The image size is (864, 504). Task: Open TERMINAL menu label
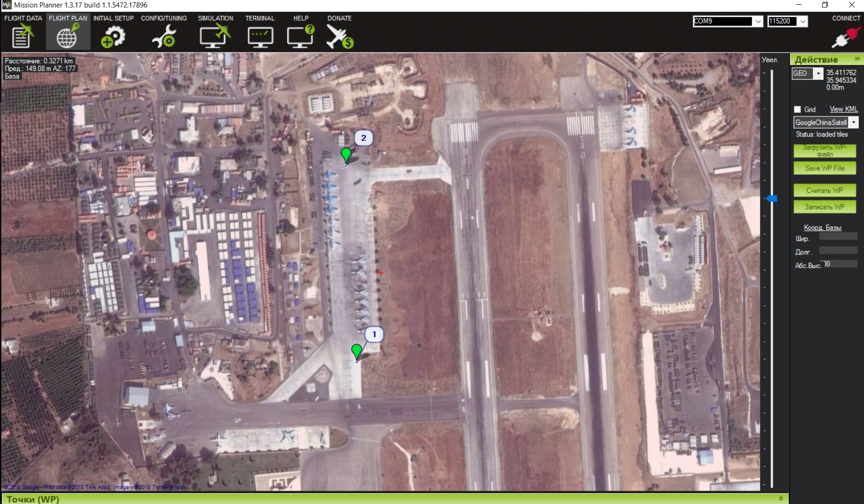(260, 18)
